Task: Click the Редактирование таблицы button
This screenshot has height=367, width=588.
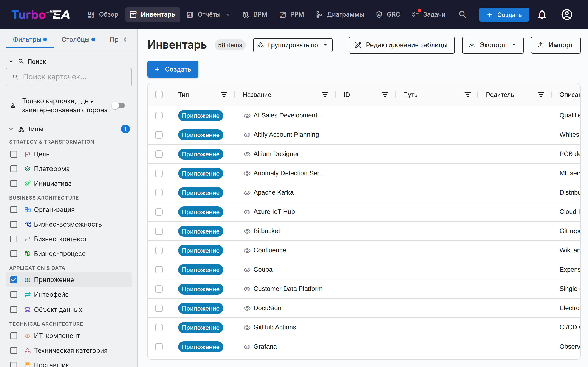Action: pyautogui.click(x=401, y=45)
